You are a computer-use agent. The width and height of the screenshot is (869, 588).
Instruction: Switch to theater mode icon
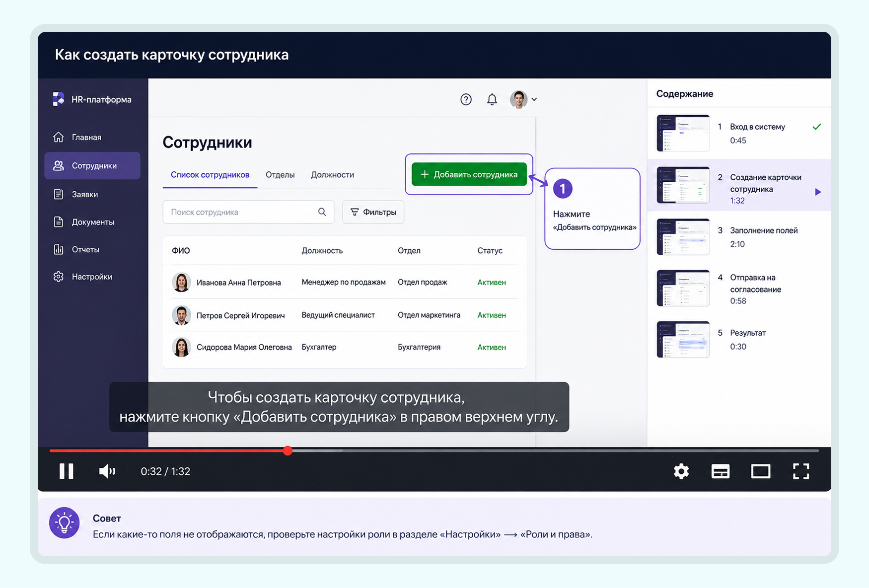760,471
